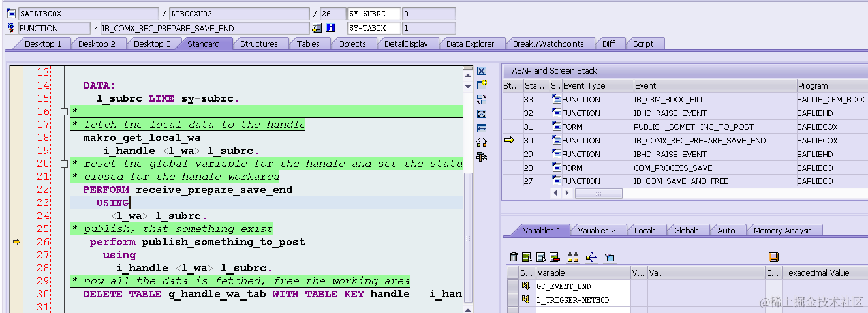Collapse the comment block at line 20
This screenshot has height=313, width=868.
(64, 164)
